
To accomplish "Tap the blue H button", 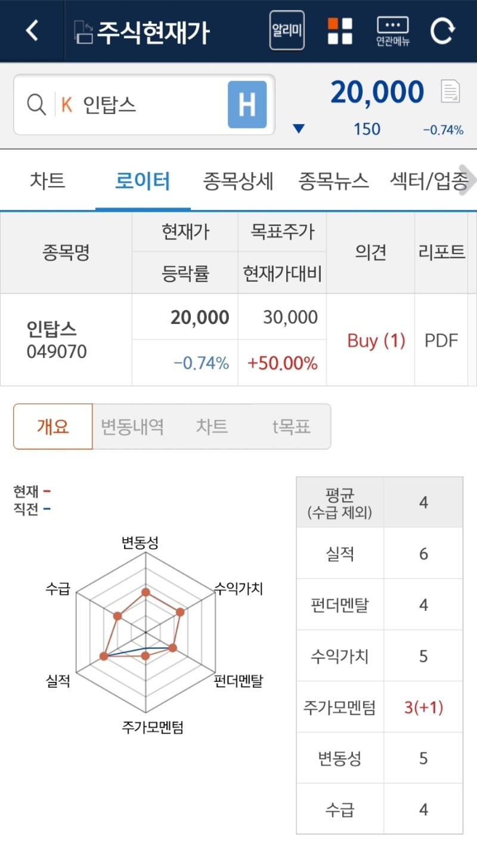I will (x=247, y=105).
